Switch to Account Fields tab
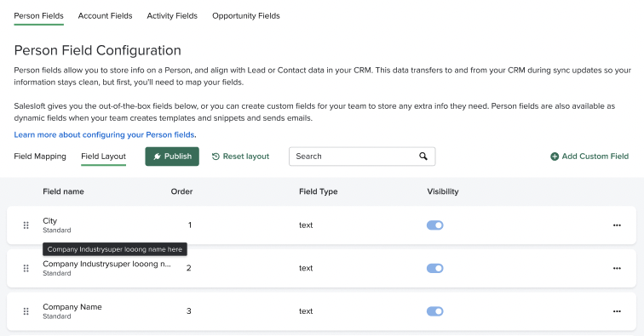 tap(105, 16)
